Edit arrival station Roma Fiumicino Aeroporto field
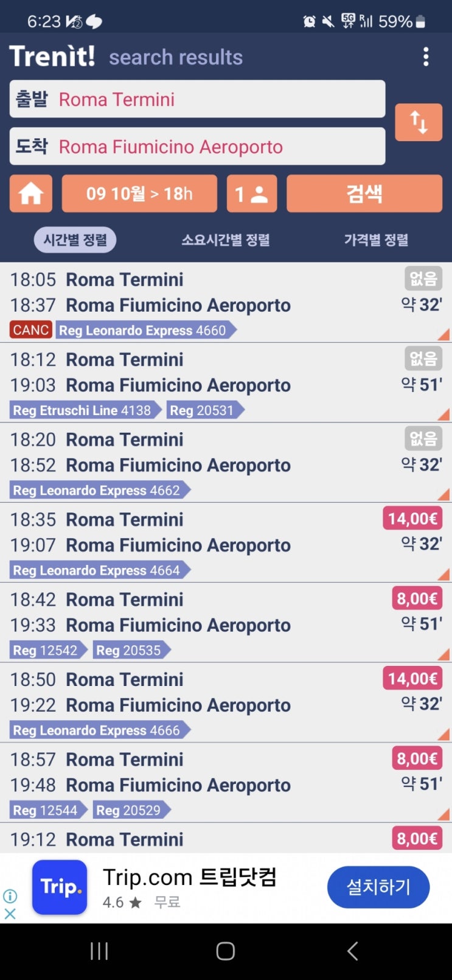 click(197, 147)
